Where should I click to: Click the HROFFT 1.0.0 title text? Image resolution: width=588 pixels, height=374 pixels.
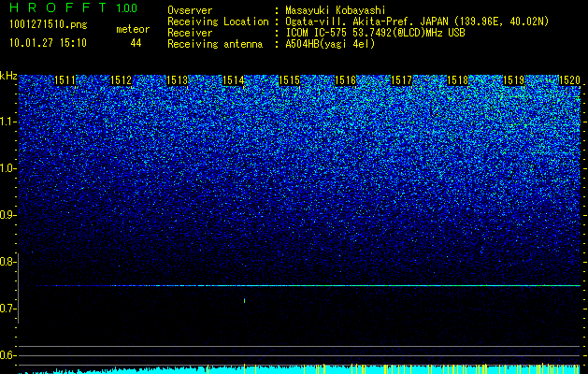point(74,7)
